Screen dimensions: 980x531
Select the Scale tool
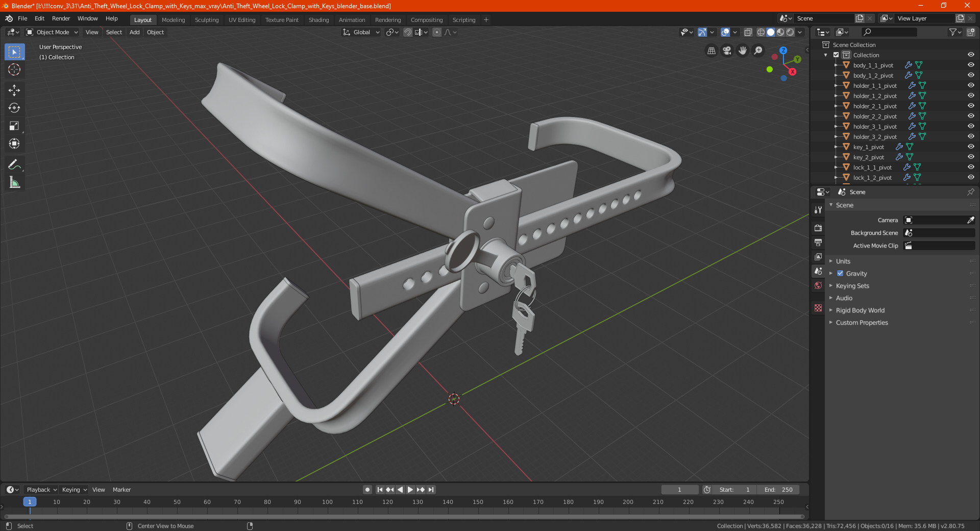14,126
